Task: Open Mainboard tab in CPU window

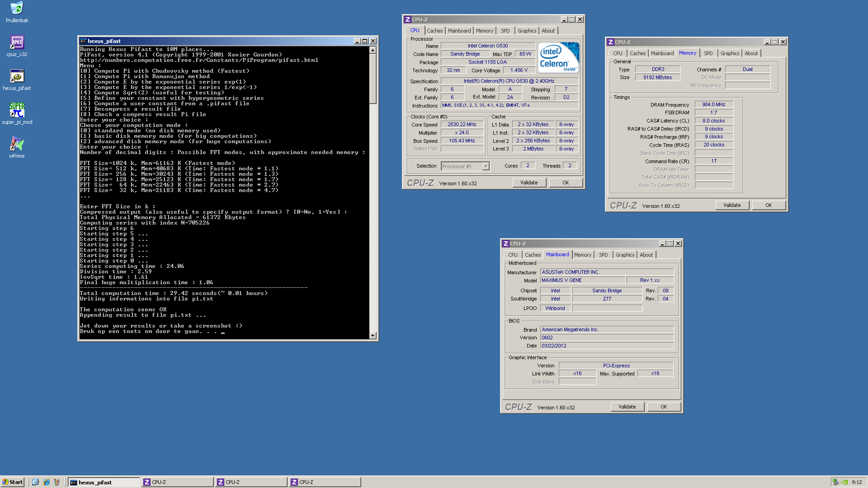Action: [459, 31]
